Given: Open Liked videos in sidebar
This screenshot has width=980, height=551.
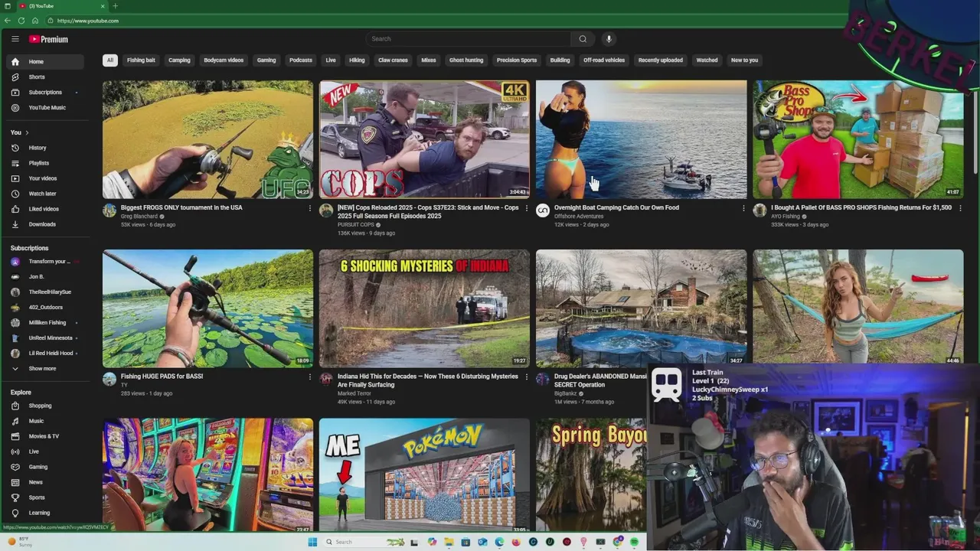Looking at the screenshot, I should coord(46,209).
